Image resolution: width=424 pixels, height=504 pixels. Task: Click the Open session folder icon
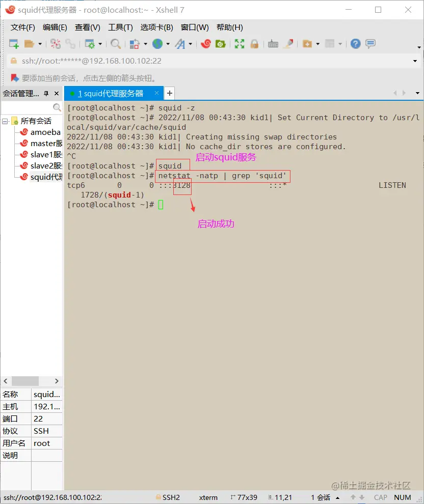pyautogui.click(x=29, y=44)
